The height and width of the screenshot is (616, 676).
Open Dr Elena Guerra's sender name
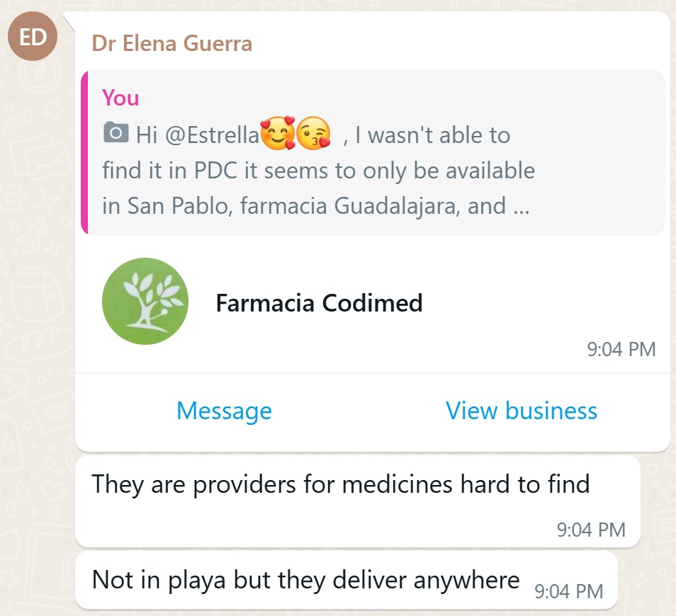pyautogui.click(x=171, y=44)
